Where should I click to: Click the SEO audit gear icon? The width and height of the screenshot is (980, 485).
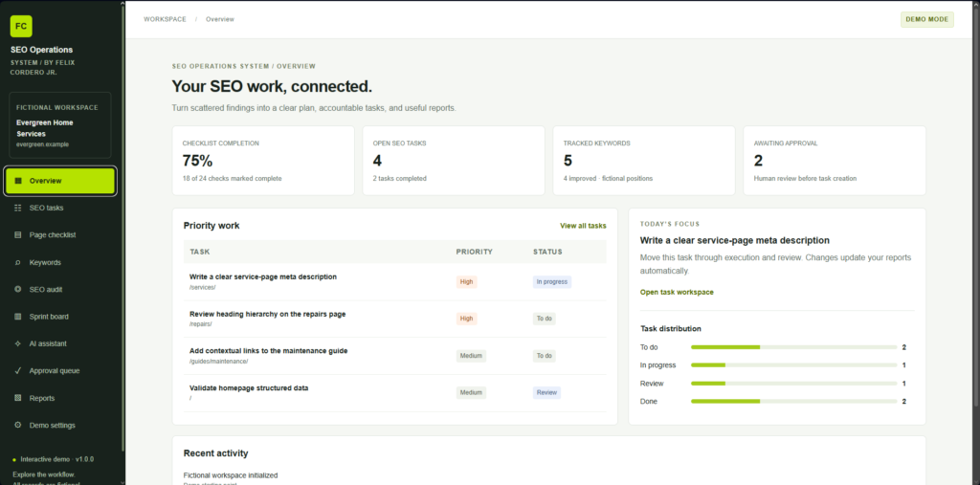pyautogui.click(x=17, y=290)
